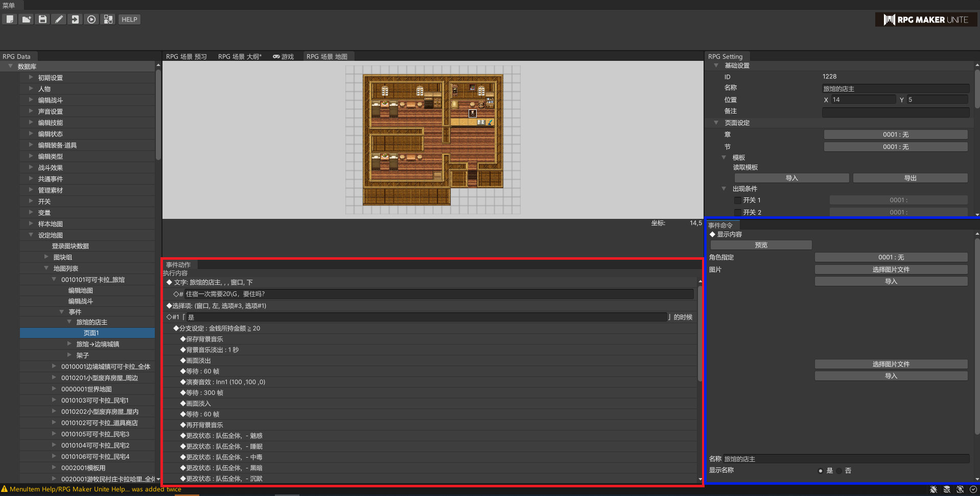Click the crossed-out database cache icon
Screen dimensions: 980x496
point(947,489)
